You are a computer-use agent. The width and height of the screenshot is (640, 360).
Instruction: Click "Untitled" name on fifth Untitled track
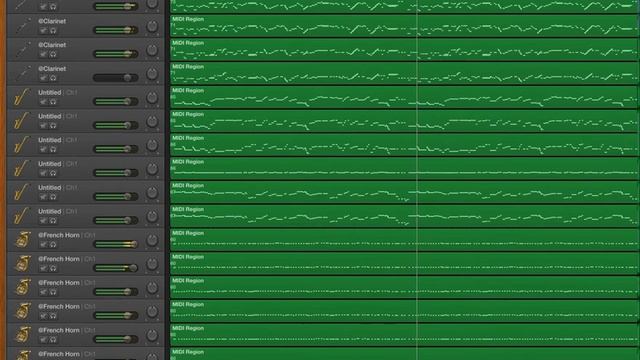point(49,187)
